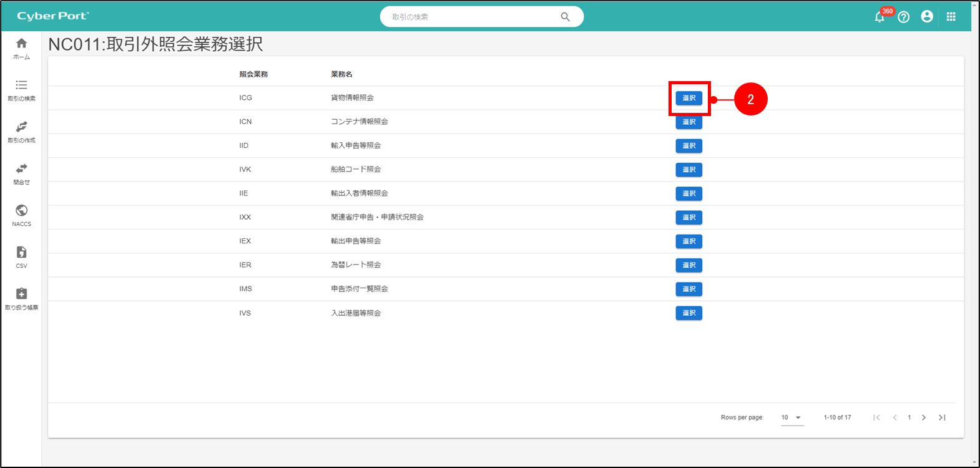Go to the next page arrow
This screenshot has width=980, height=468.
pos(924,417)
